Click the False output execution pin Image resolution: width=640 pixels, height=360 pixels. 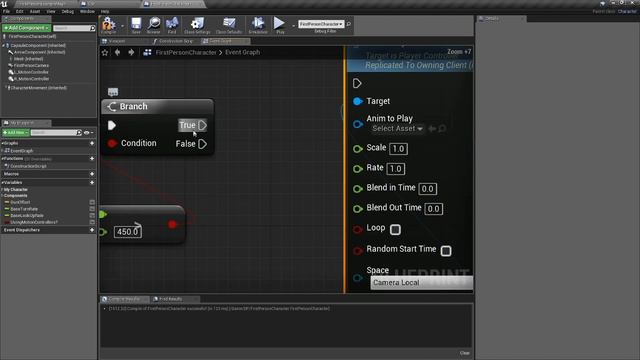coord(202,144)
